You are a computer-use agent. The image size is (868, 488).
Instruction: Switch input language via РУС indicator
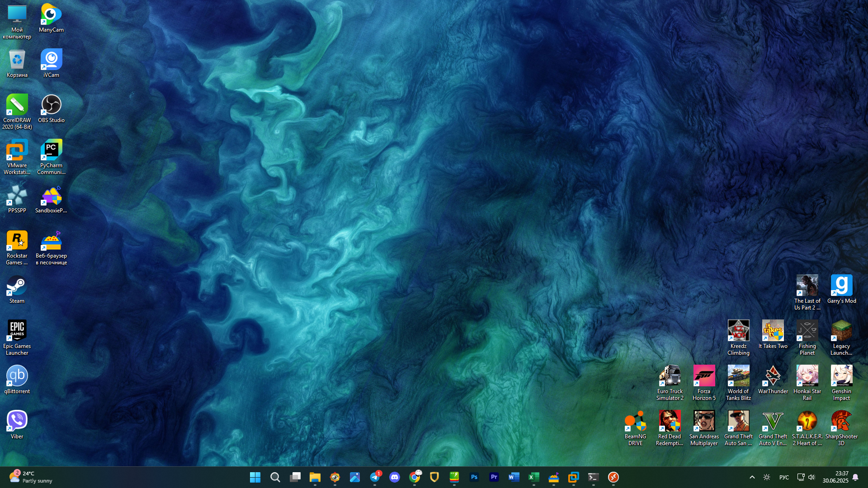784,477
